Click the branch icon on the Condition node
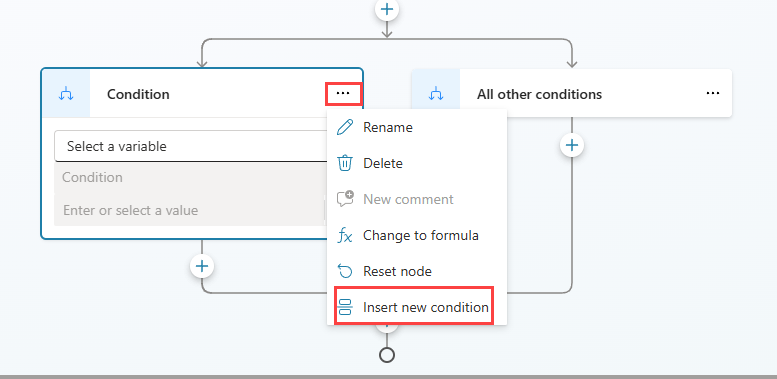The width and height of the screenshot is (777, 379). [x=66, y=94]
